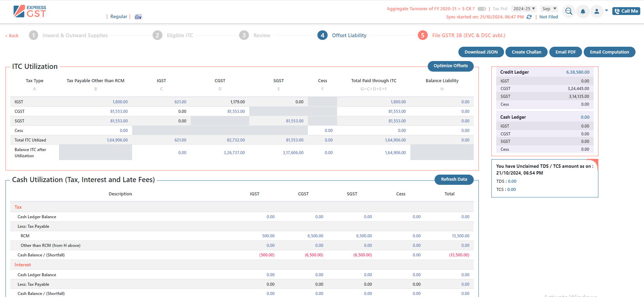Image resolution: width=644 pixels, height=297 pixels.
Task: Switch to the Review step
Action: (255, 35)
